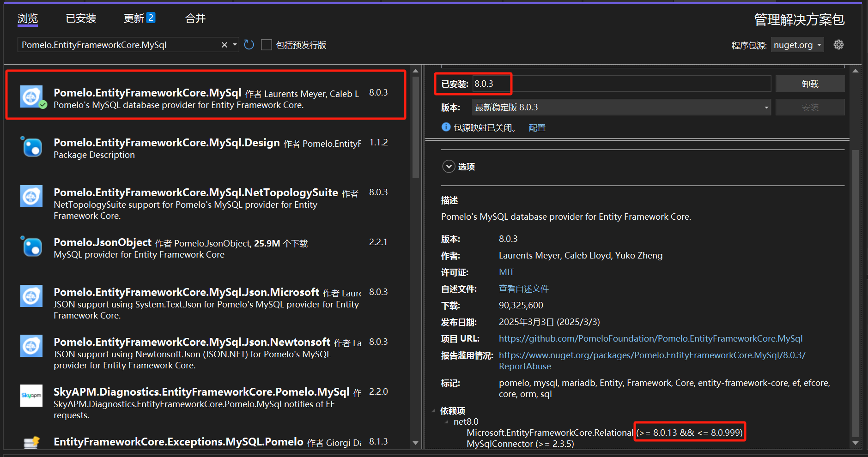The width and height of the screenshot is (868, 457).
Task: Open the MIT license link
Action: [x=506, y=272]
